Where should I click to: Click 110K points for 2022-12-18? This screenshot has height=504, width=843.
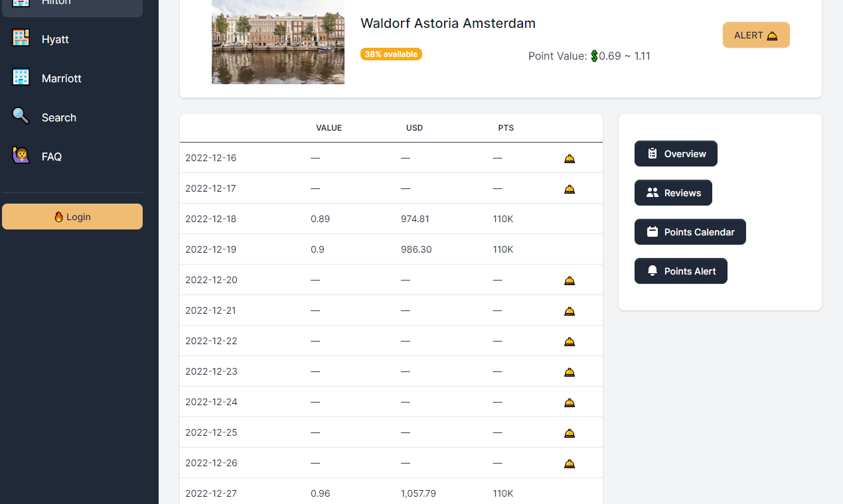tap(503, 219)
